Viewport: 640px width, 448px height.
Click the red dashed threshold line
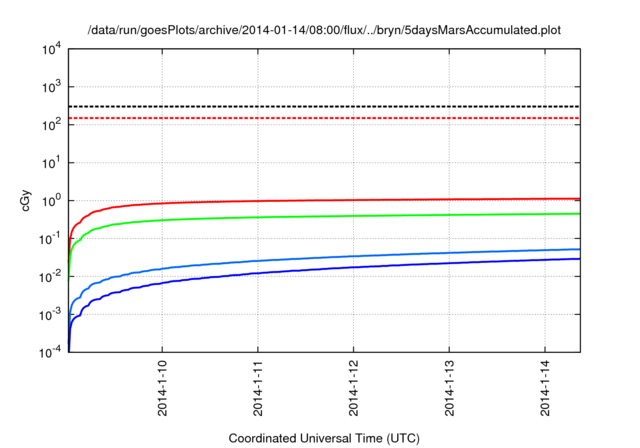point(324,118)
